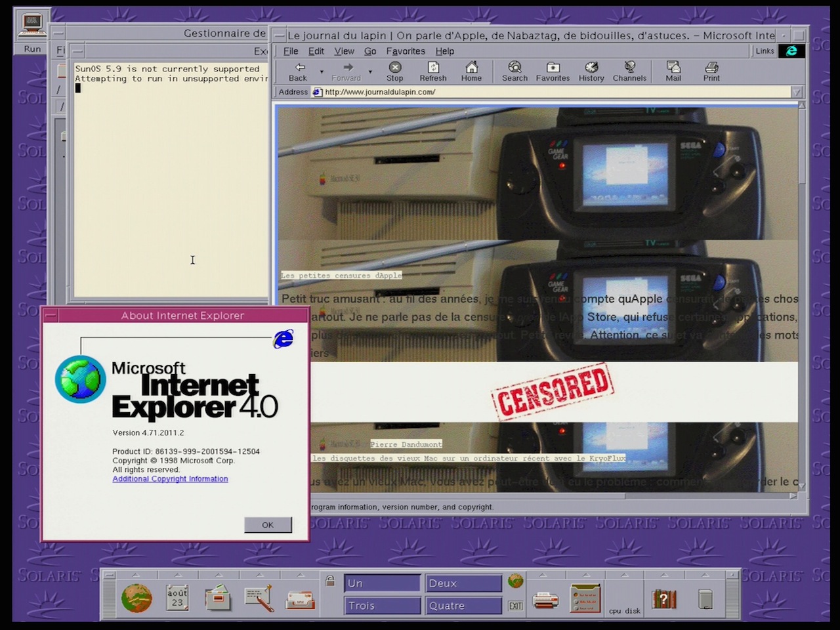The width and height of the screenshot is (840, 630).
Task: Open the calendar août 23 icon
Action: (x=177, y=597)
